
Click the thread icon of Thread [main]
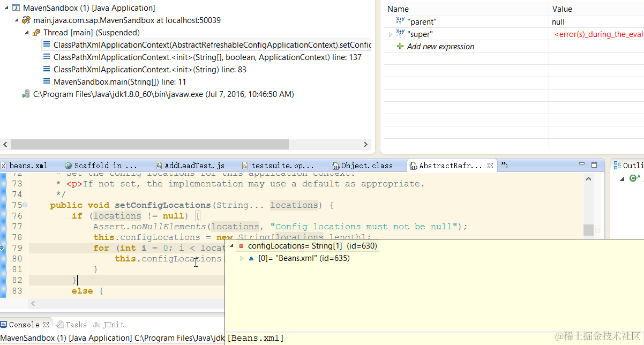(x=36, y=33)
